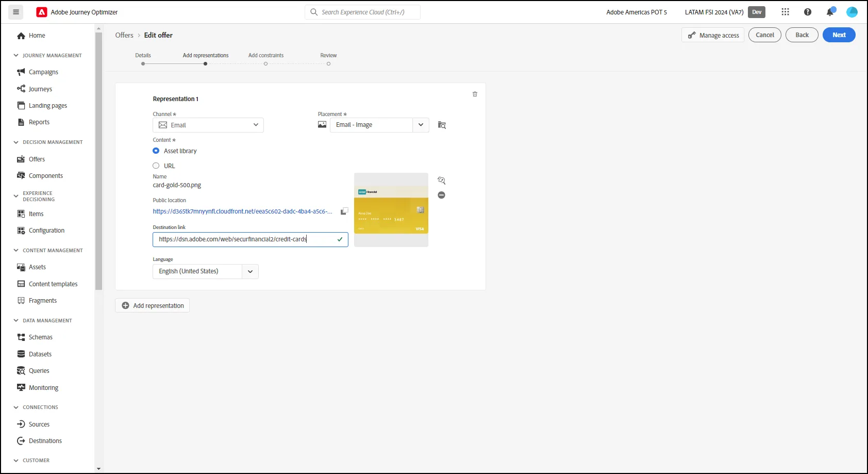Click the Monitoring icon in sidebar
This screenshot has height=474, width=868.
(x=21, y=387)
